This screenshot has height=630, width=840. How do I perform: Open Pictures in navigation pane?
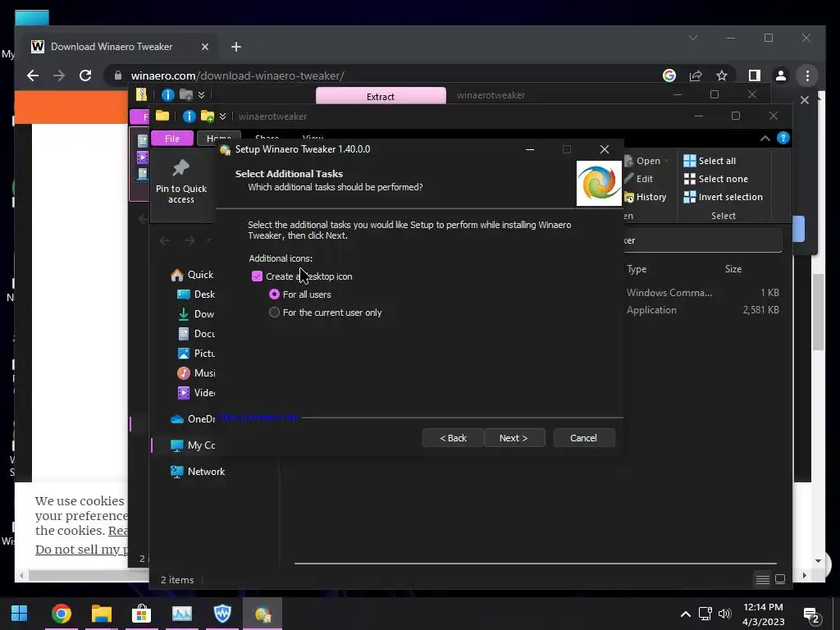(195, 354)
